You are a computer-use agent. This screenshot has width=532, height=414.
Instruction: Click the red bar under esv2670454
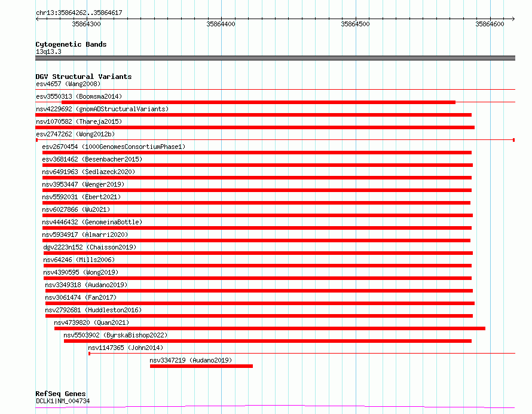[257, 153]
